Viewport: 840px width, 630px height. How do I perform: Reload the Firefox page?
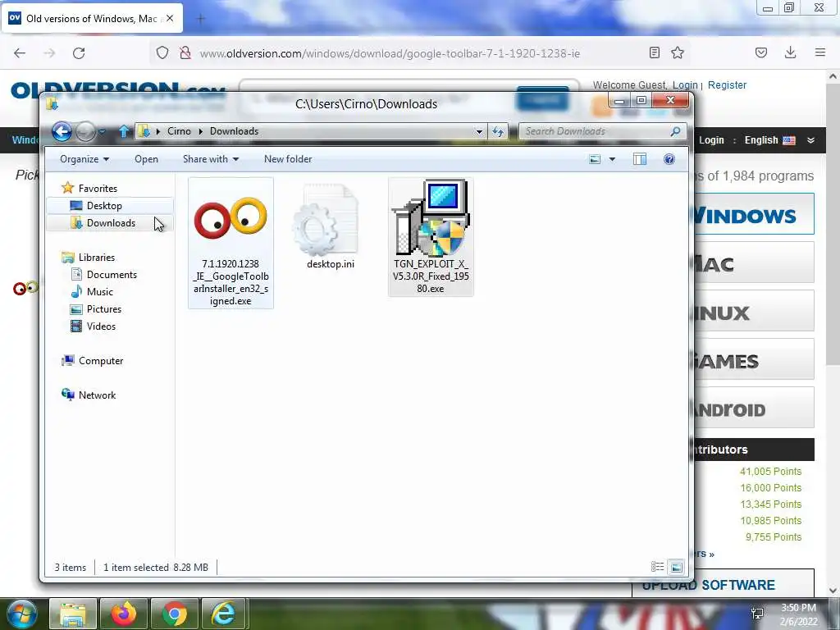tap(79, 53)
